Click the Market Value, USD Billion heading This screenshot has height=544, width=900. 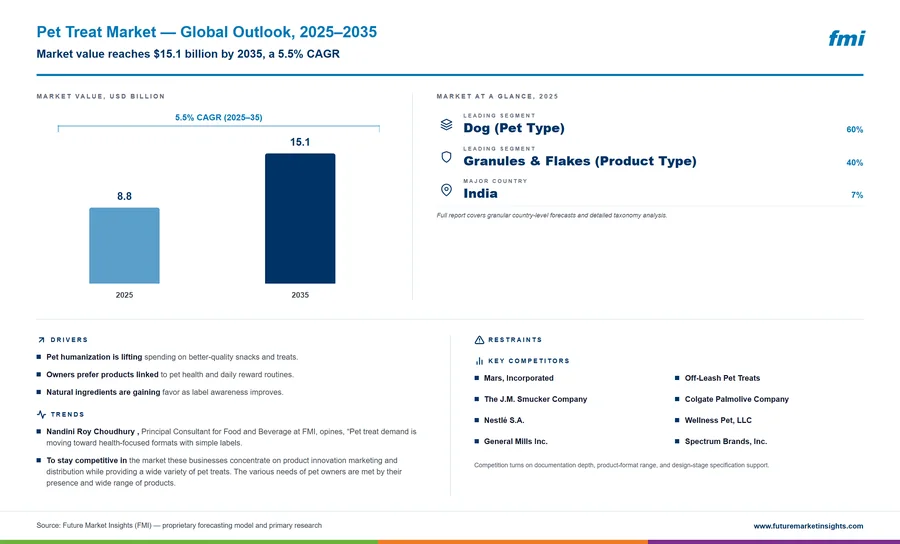pyautogui.click(x=100, y=96)
